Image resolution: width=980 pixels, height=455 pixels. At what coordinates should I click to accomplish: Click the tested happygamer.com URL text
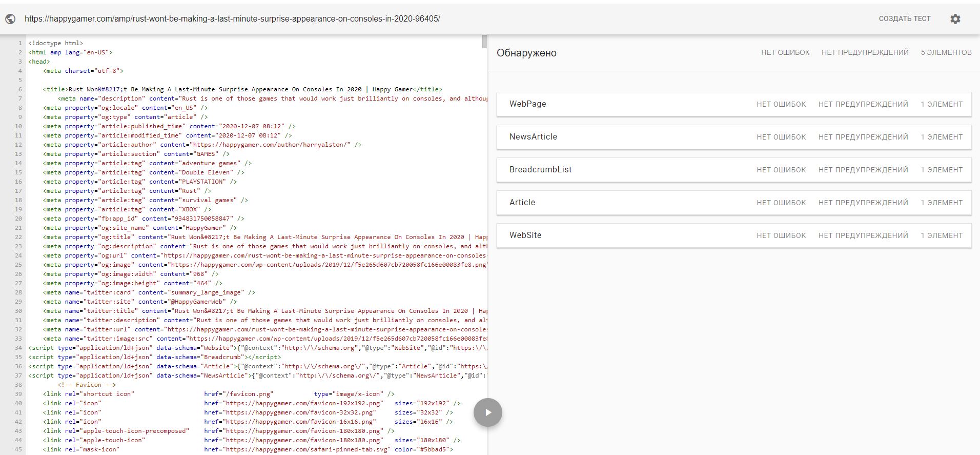[x=232, y=19]
